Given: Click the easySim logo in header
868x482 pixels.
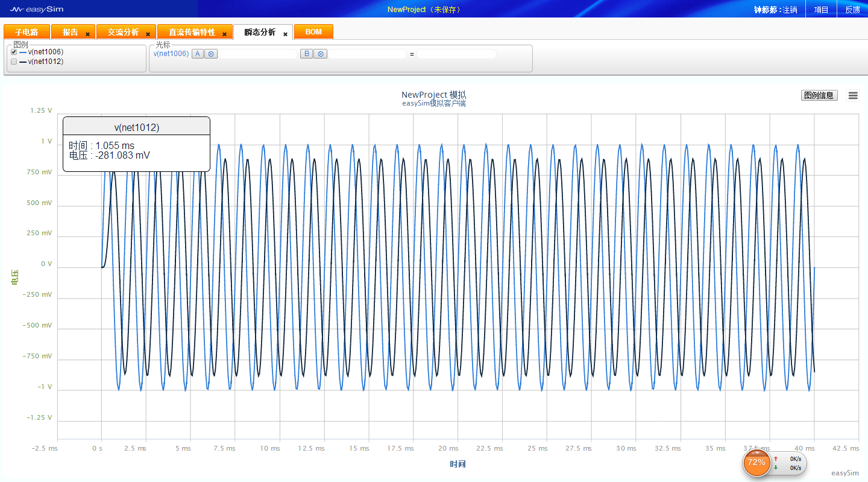Looking at the screenshot, I should [37, 9].
